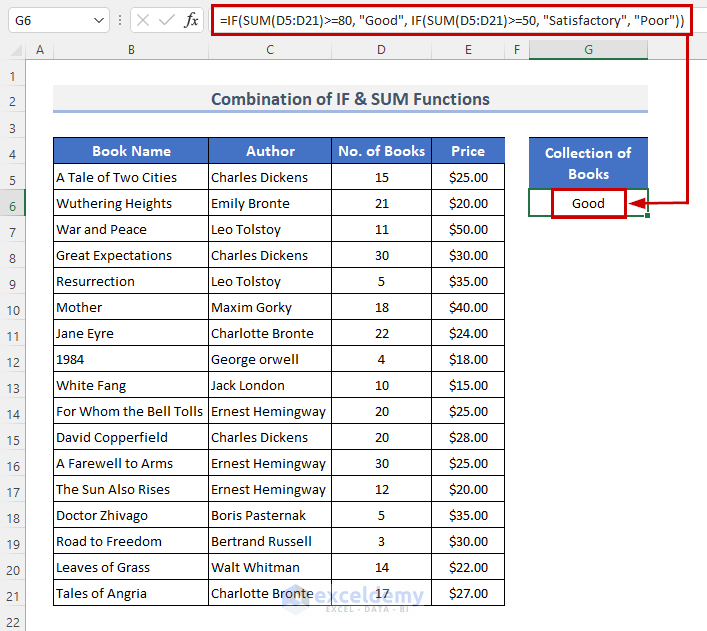Select the column D header

381,50
